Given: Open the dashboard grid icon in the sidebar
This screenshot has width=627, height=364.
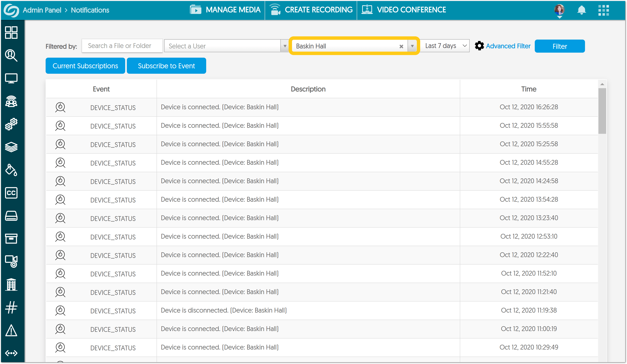Looking at the screenshot, I should coord(11,33).
